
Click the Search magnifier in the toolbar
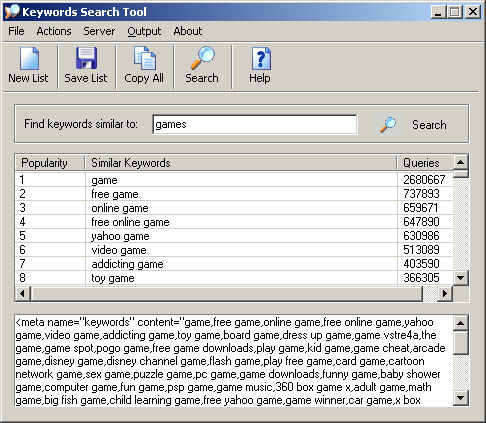[202, 58]
